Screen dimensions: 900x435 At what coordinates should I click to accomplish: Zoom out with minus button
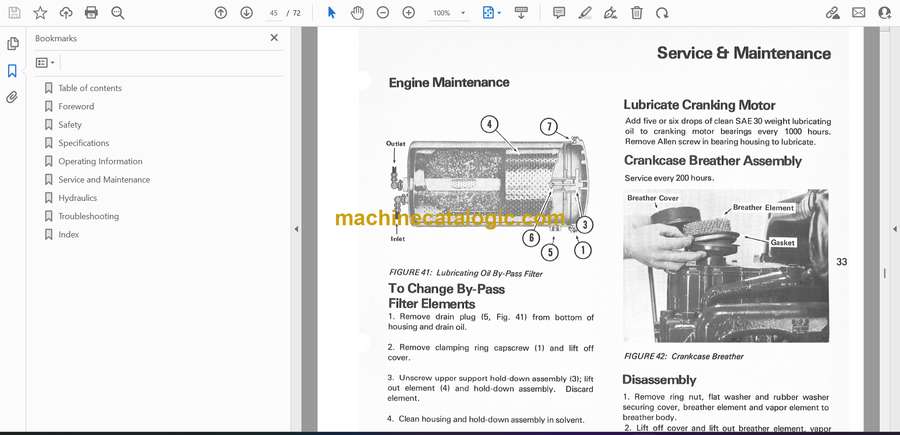pos(383,13)
